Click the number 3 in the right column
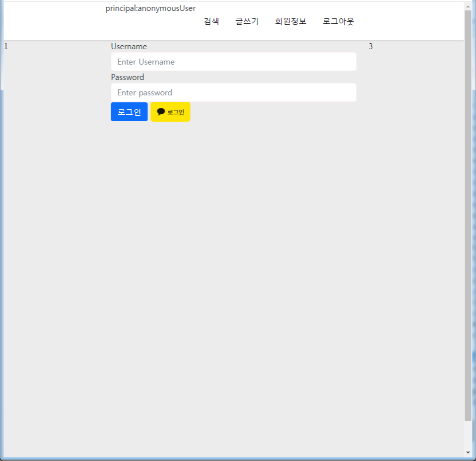476x461 pixels. [x=371, y=46]
